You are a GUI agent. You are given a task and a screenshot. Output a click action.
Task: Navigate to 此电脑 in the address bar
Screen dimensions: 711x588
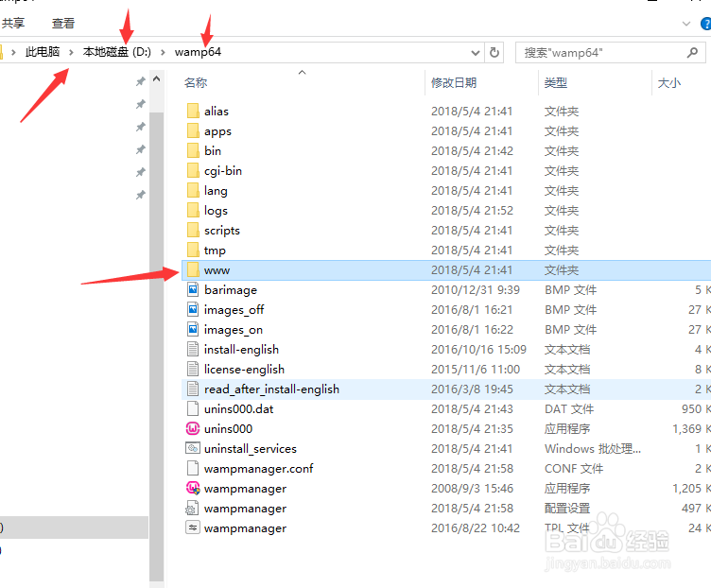pos(43,52)
